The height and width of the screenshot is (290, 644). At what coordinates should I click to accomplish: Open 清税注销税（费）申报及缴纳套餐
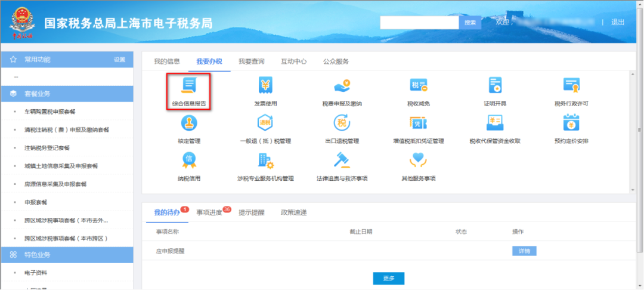pos(67,130)
